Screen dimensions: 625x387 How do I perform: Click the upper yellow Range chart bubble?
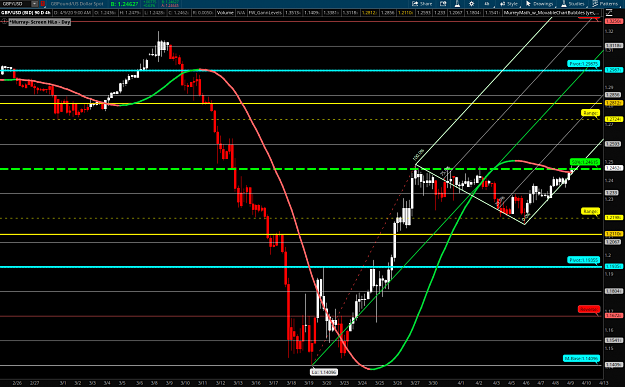(x=590, y=113)
